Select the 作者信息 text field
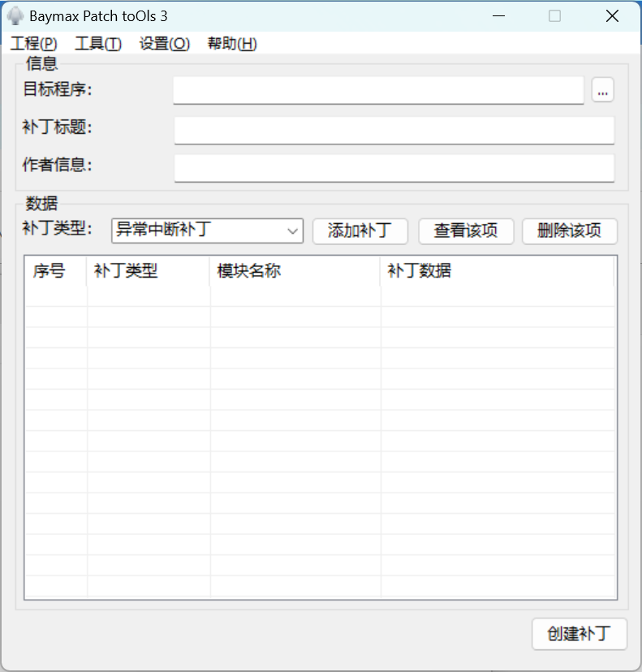This screenshot has height=672, width=642. (x=394, y=168)
